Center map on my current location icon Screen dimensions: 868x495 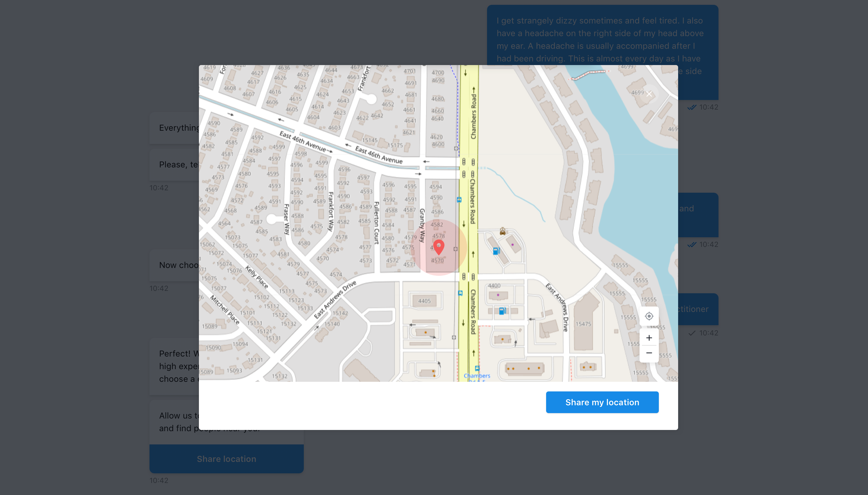[649, 316]
